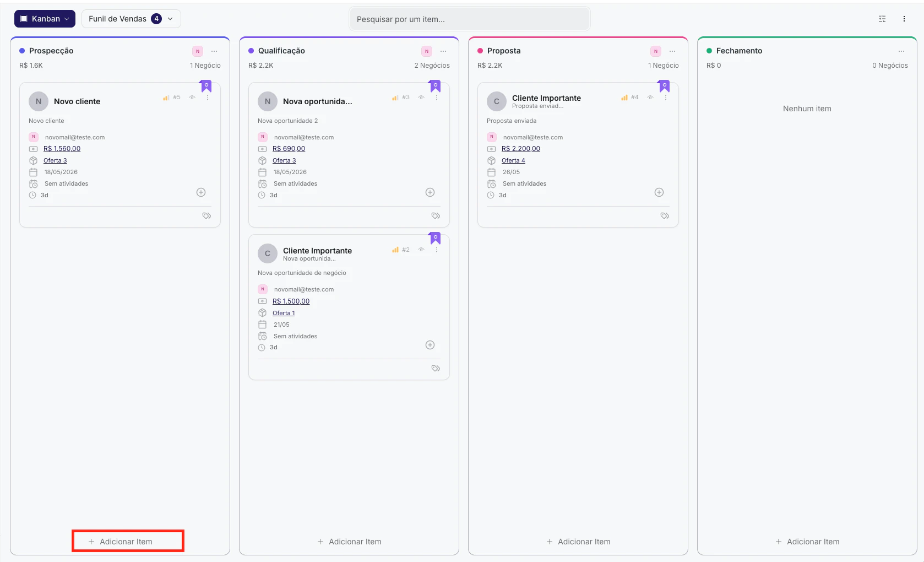
Task: Open the Oferta 1 link
Action: click(284, 313)
